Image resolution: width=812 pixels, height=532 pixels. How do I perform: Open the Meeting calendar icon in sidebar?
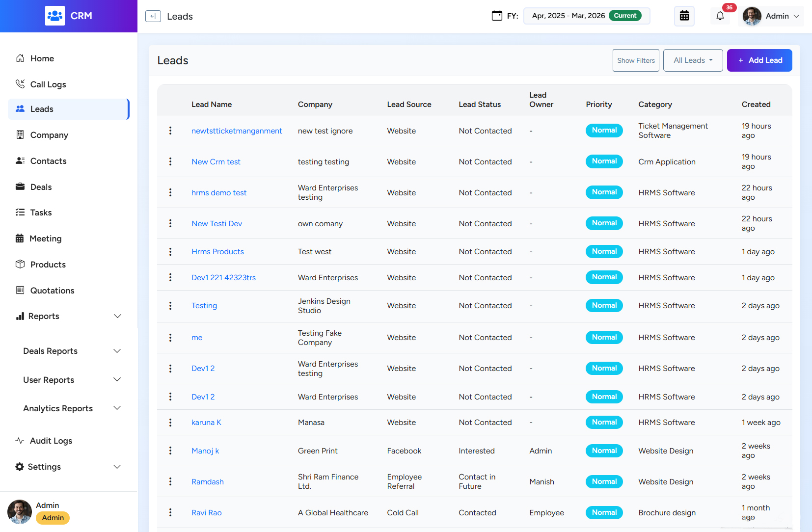click(x=20, y=239)
